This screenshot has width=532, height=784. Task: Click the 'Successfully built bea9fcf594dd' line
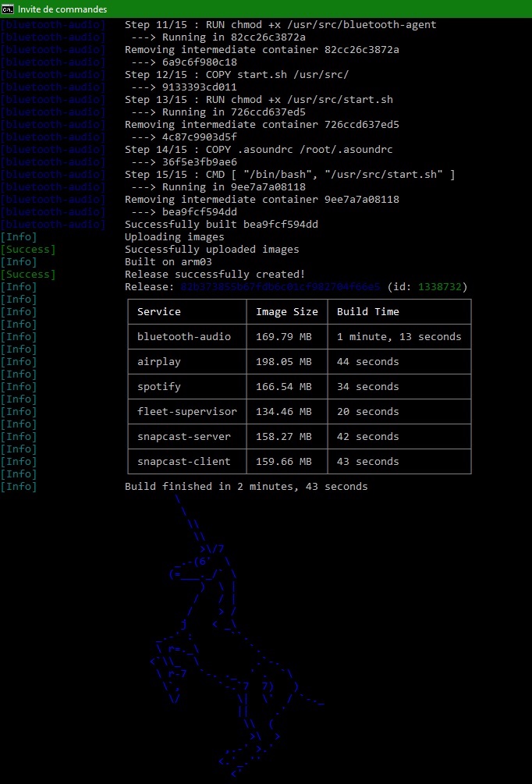pos(222,225)
